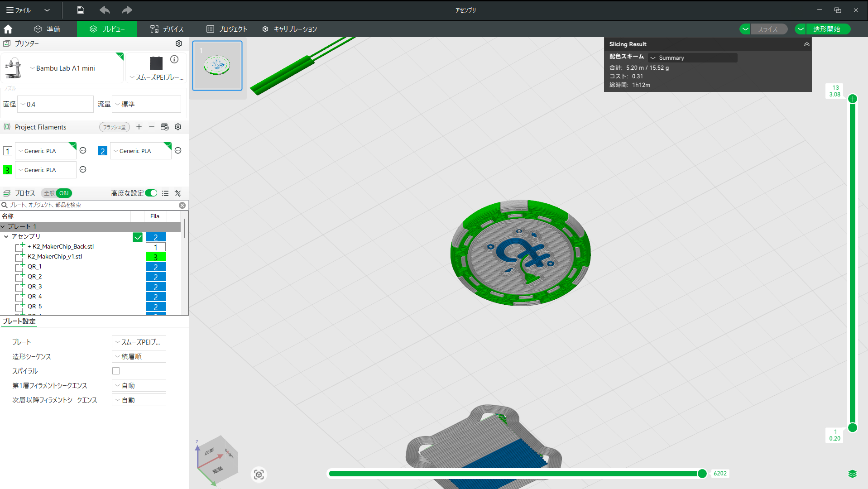Viewport: 868px width, 489px height.
Task: Click the start print button
Action: click(x=827, y=29)
